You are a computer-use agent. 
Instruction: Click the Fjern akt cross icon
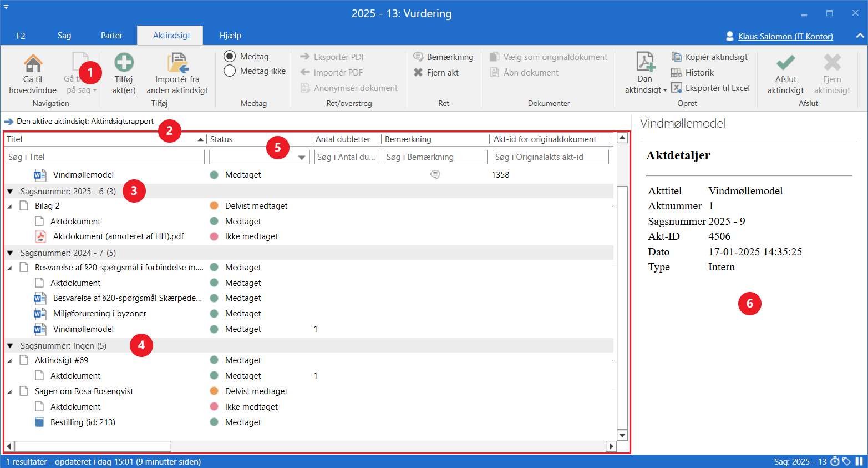tap(418, 72)
